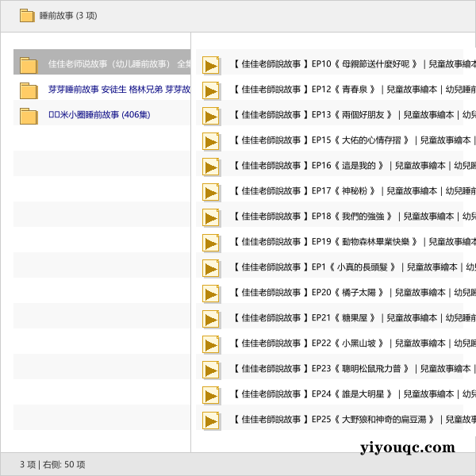Click video icon for EP21 糖果屋
476x476 pixels.
tap(211, 319)
